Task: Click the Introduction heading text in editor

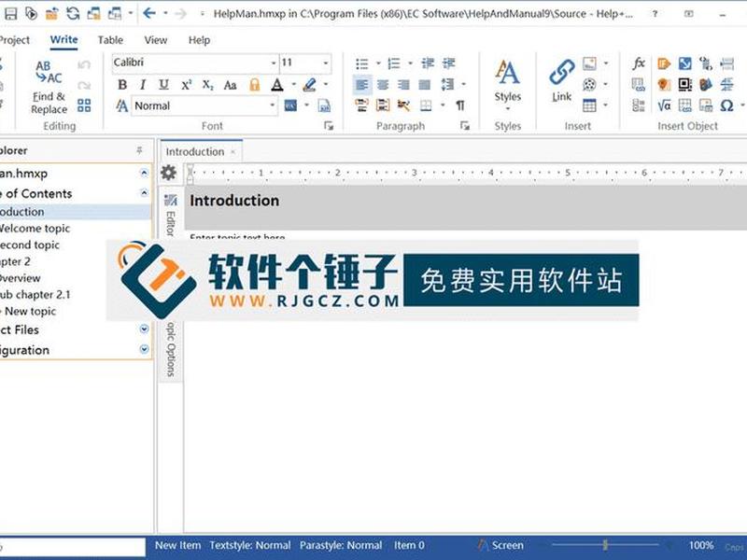Action: click(x=234, y=201)
